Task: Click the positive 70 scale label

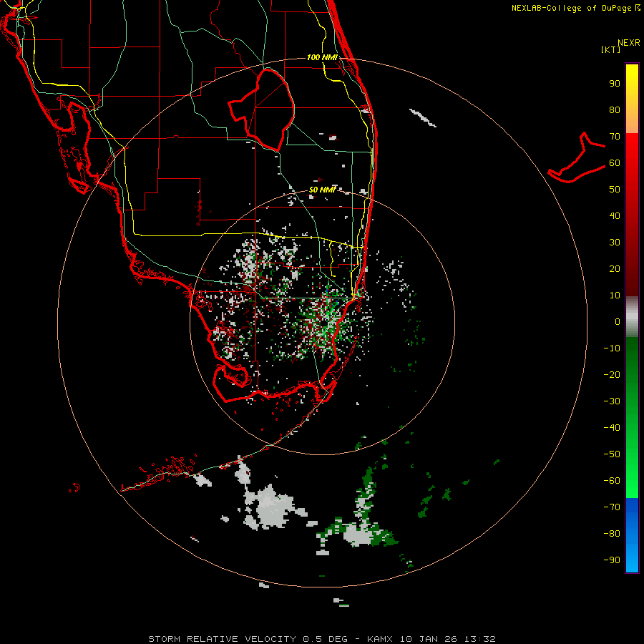Action: point(615,137)
